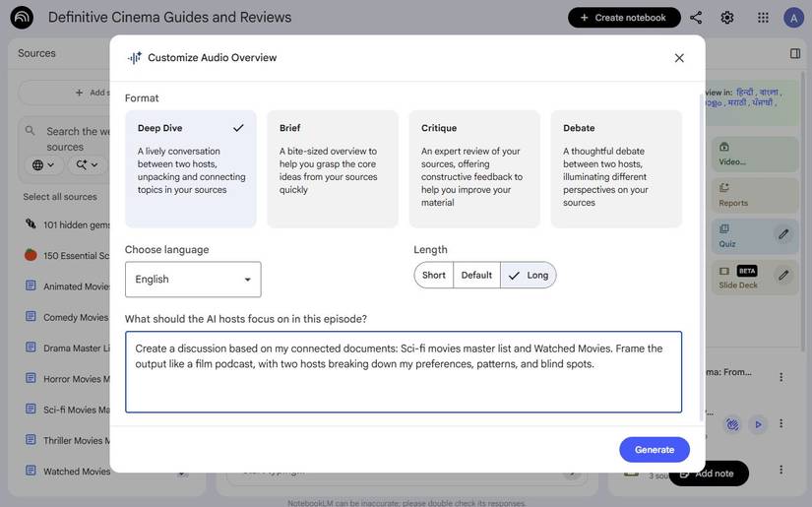Edit the Slide Deck pencil icon
The width and height of the screenshot is (812, 507).
pos(783,276)
